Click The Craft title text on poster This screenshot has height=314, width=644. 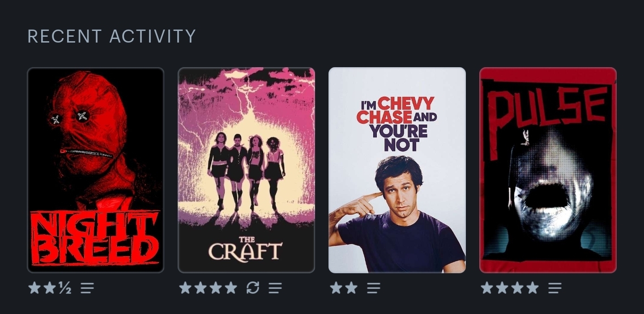(246, 249)
